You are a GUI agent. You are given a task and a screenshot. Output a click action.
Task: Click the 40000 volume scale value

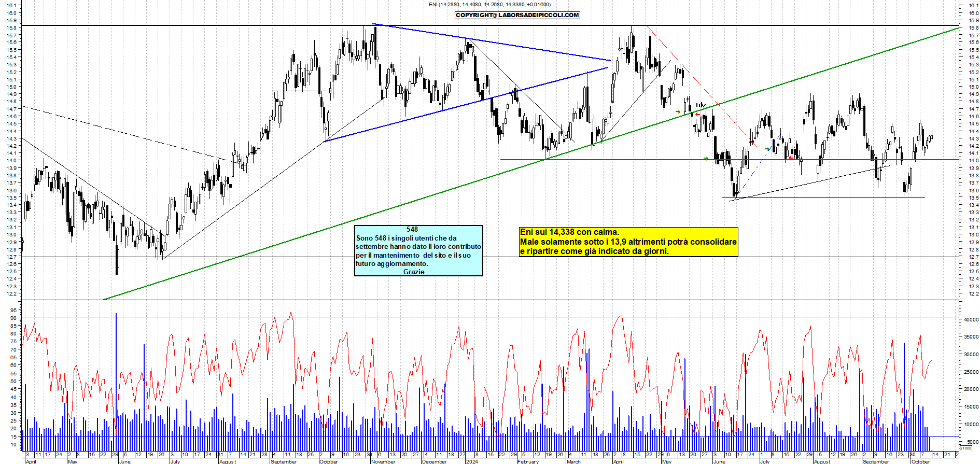pyautogui.click(x=971, y=320)
